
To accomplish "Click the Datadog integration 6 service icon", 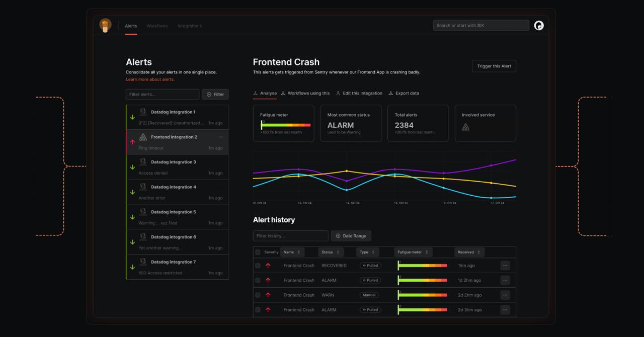I will [143, 237].
